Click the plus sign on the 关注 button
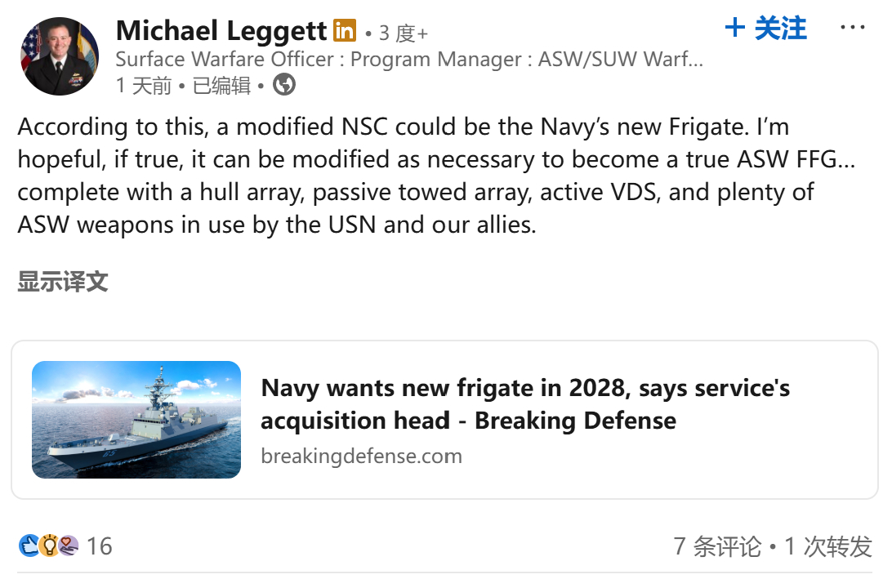 click(x=735, y=29)
